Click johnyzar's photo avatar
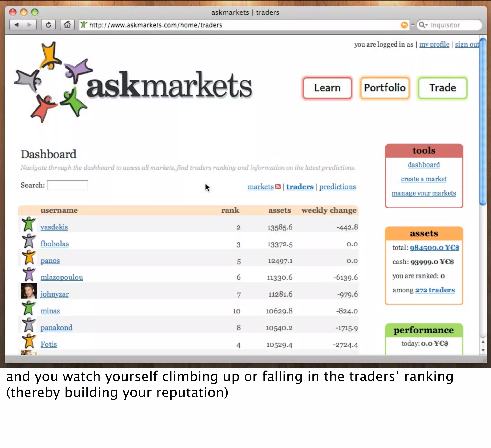 29,291
